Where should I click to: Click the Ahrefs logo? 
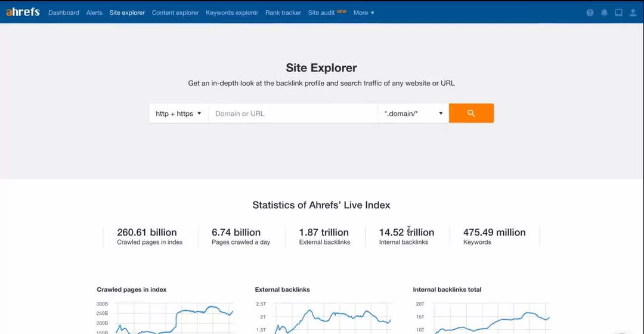23,12
